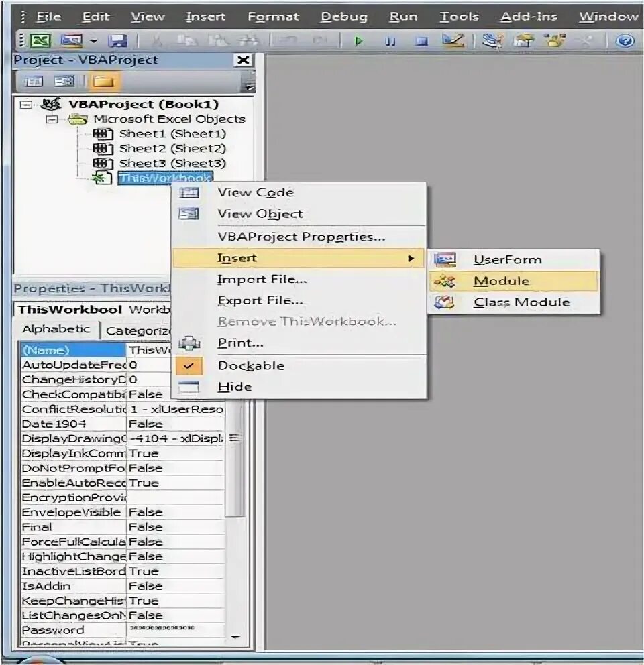The image size is (644, 665).
Task: Click the Insert UserForm toolbar icon
Action: [x=71, y=41]
